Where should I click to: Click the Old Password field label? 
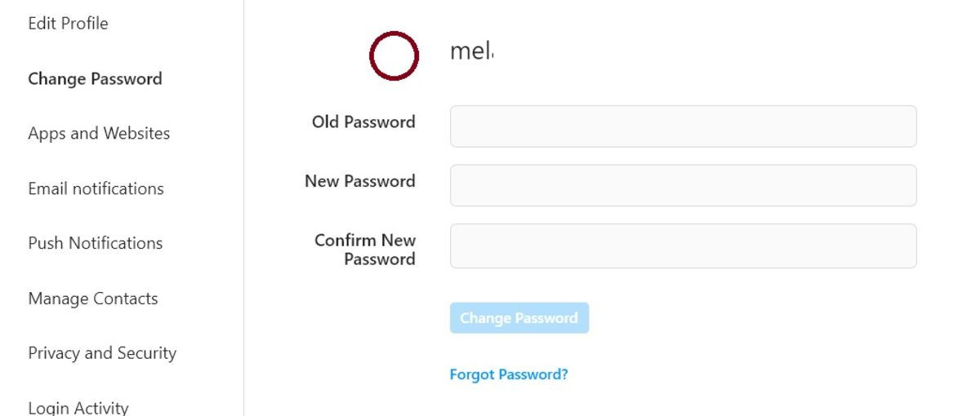coord(363,122)
